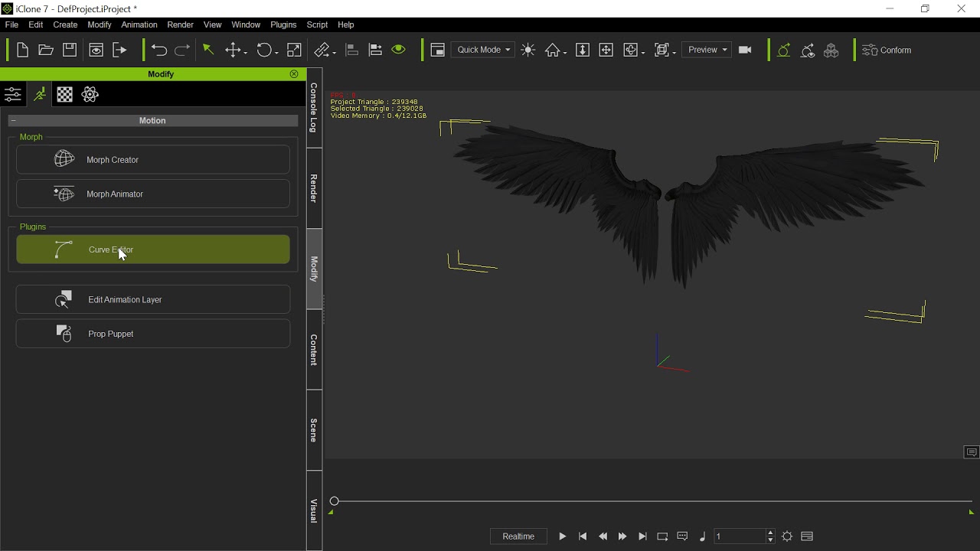Screen dimensions: 980x551
Task: Click the current frame number field
Action: (739, 536)
